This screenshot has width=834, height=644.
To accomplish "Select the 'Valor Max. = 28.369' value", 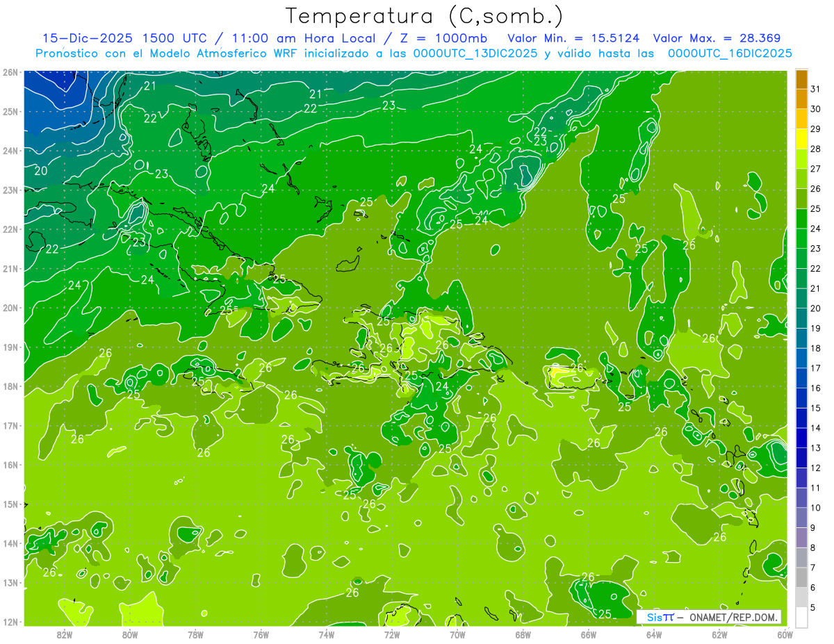I will click(x=717, y=38).
